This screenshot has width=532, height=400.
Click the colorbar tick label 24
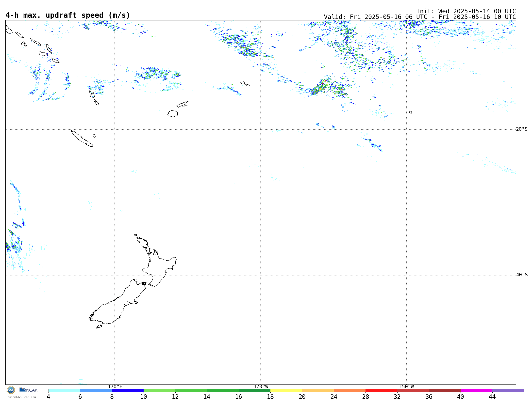(334, 397)
